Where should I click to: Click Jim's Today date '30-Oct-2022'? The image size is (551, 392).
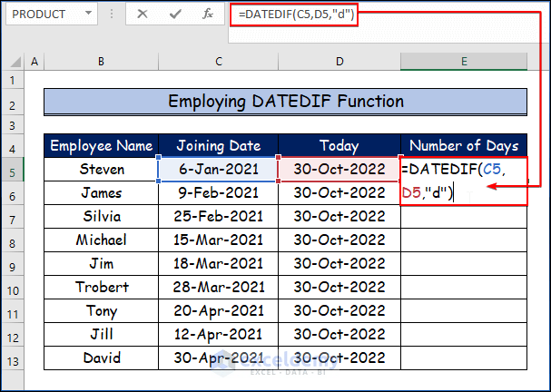coord(339,263)
